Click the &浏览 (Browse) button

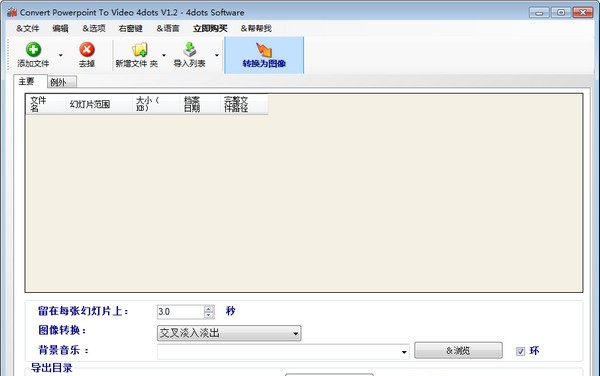coord(458,350)
